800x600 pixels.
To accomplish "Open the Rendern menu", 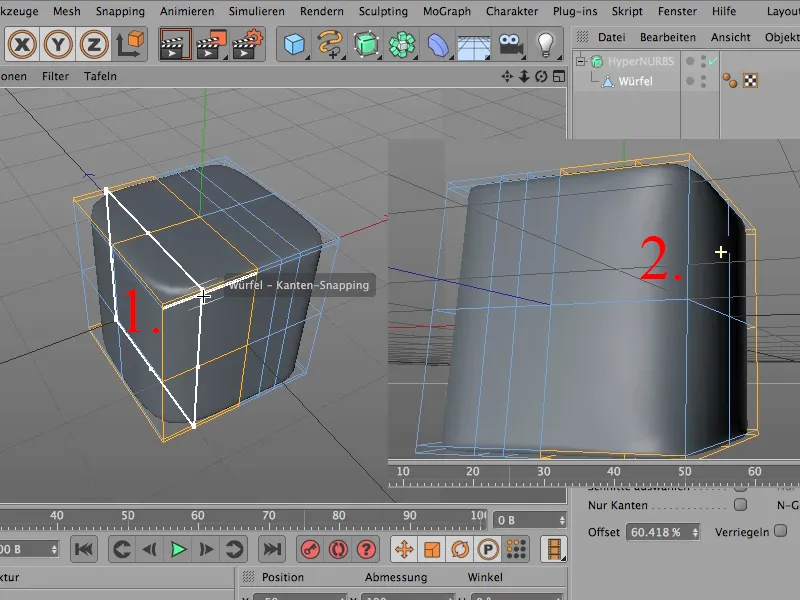I will click(x=321, y=11).
